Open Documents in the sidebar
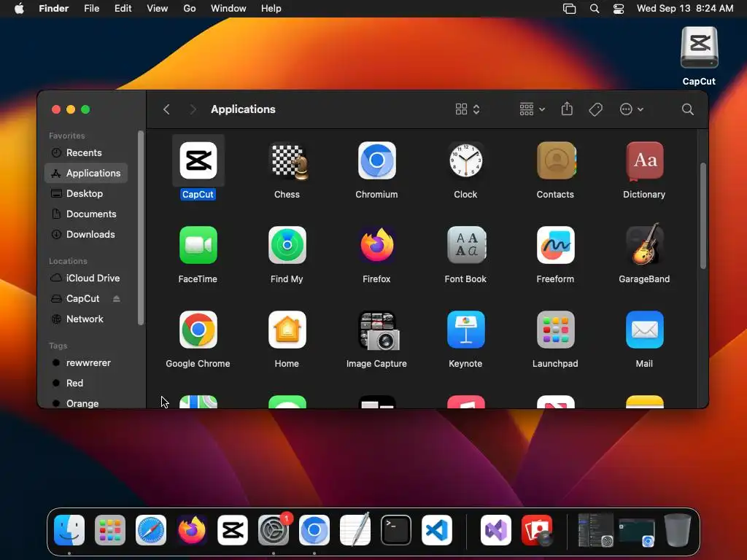This screenshot has height=560, width=747. coord(86,214)
